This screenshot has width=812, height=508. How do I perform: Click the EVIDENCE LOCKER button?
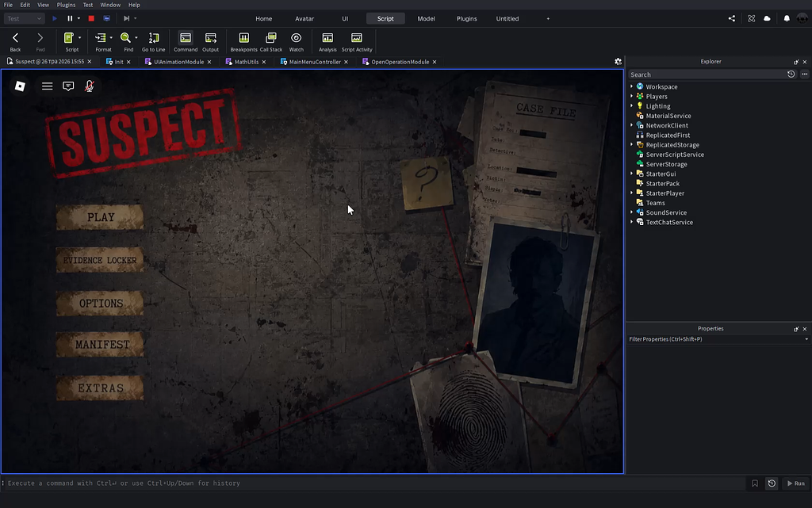[x=100, y=260]
